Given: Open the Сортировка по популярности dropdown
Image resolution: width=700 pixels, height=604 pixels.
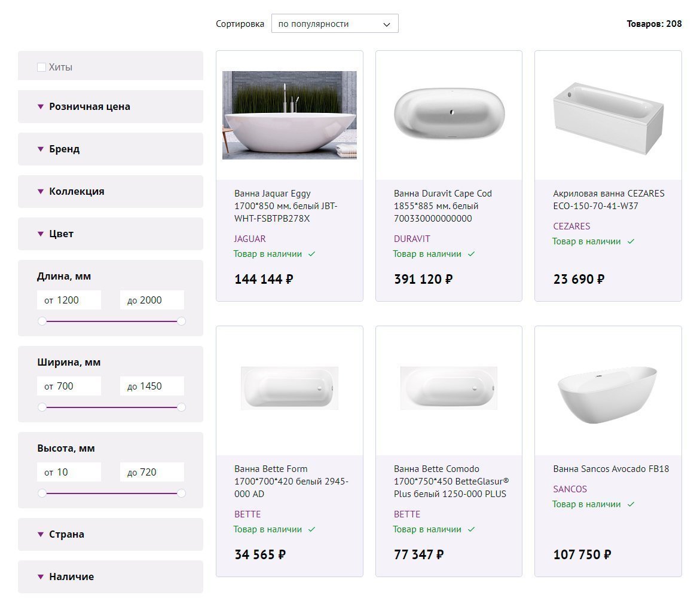Looking at the screenshot, I should 334,24.
